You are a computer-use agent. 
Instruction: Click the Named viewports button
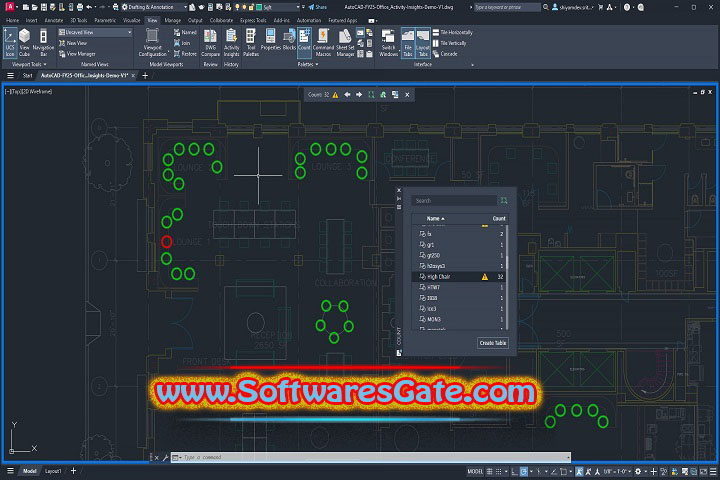185,32
